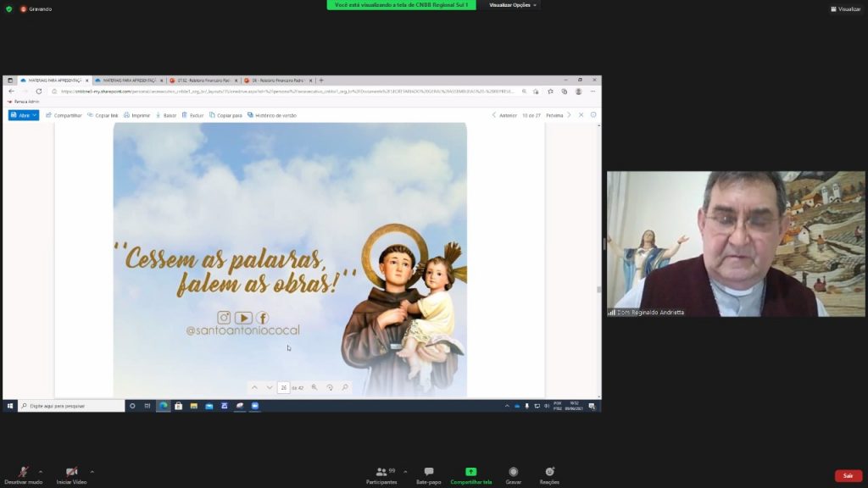This screenshot has height=488, width=868.
Task: Unmute microphone with Desativar mudo button
Action: [x=23, y=473]
